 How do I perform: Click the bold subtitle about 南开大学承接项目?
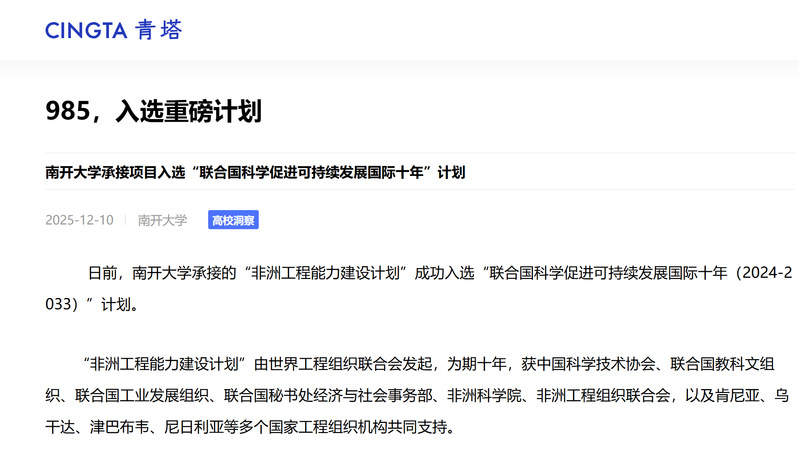255,172
